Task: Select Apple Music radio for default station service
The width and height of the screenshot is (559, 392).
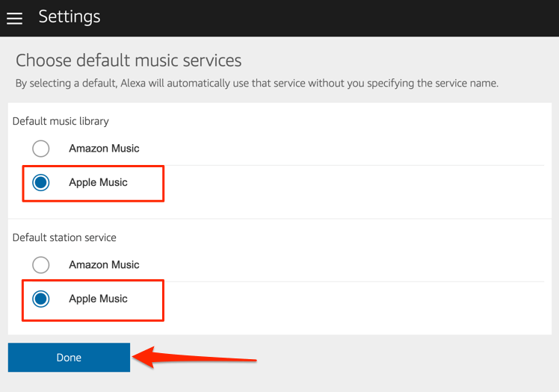Action: tap(41, 299)
